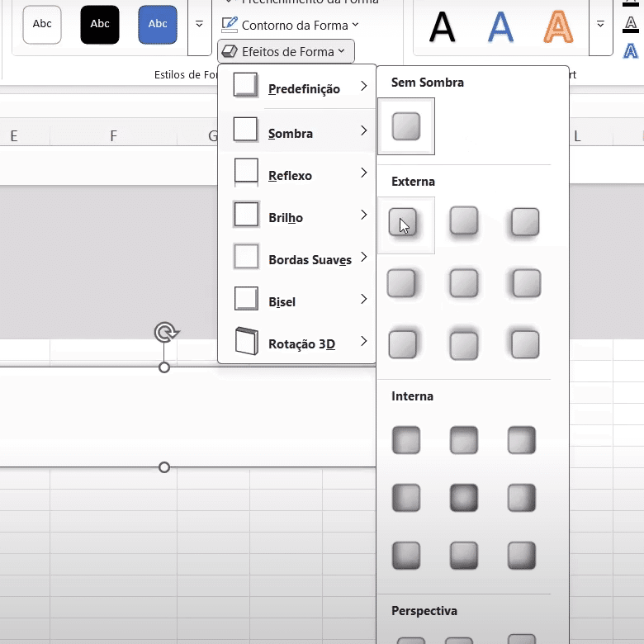Apply the blue filled Abc shape style

(x=158, y=25)
